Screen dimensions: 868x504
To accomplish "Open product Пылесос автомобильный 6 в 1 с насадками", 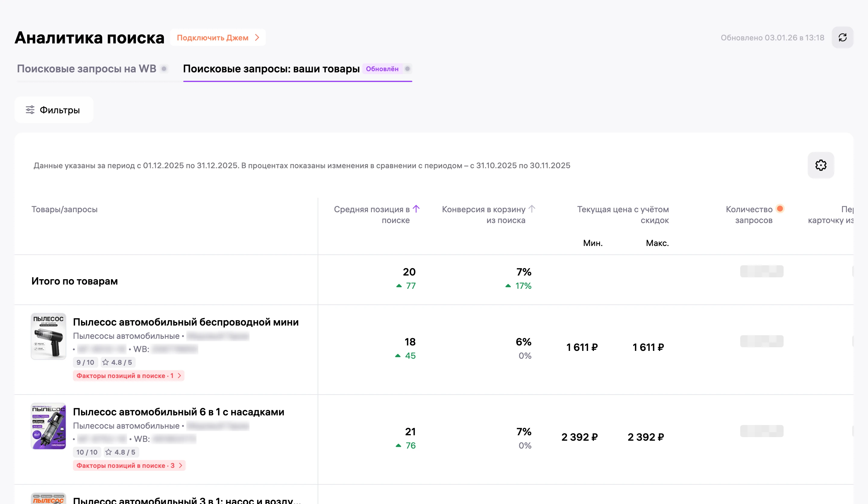I will [178, 412].
